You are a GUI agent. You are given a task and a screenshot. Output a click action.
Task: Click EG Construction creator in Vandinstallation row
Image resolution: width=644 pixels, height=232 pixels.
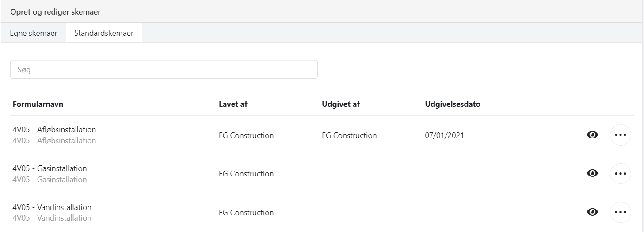tap(246, 213)
